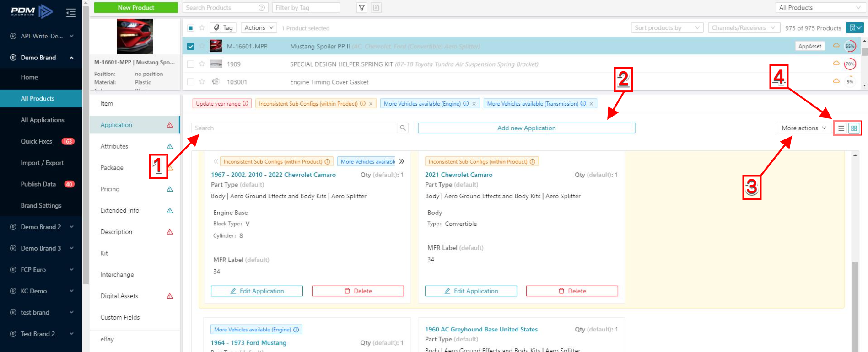Click the warning icon beside Attributes

pos(170,146)
